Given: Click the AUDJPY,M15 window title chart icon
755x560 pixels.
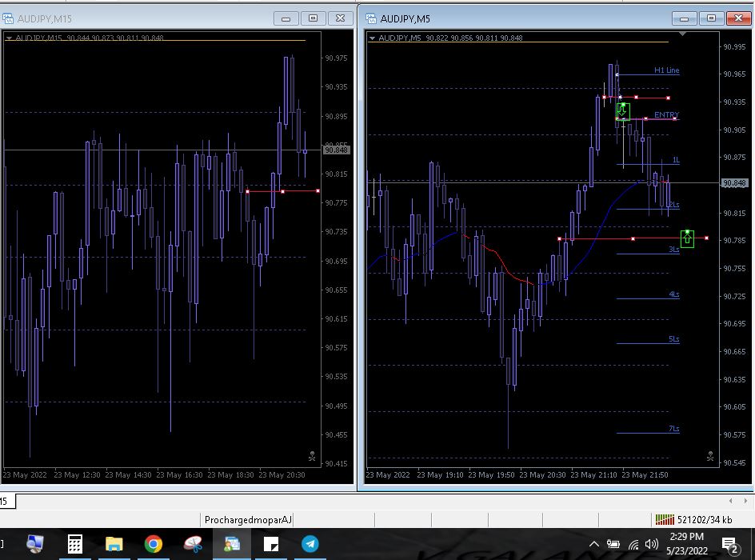Looking at the screenshot, I should pos(8,18).
